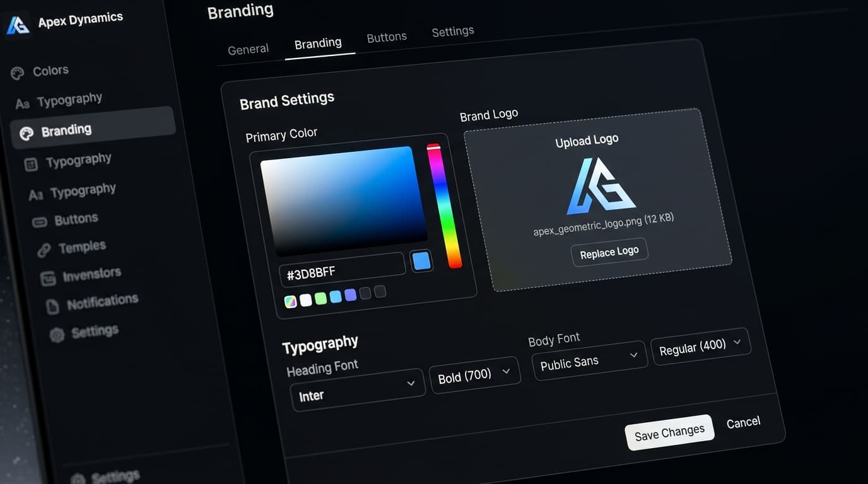Click the #3D8BFF hex color field

point(342,270)
